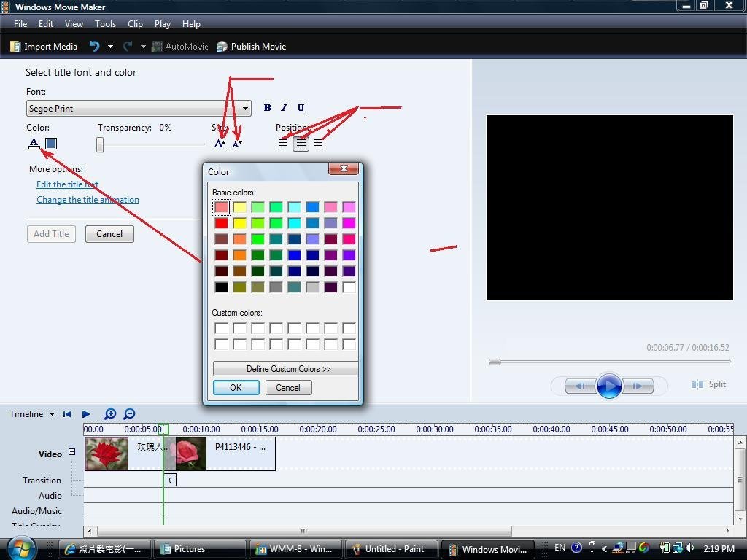Screen dimensions: 747x560
Task: Rewind the timeline to the start
Action: [67, 414]
